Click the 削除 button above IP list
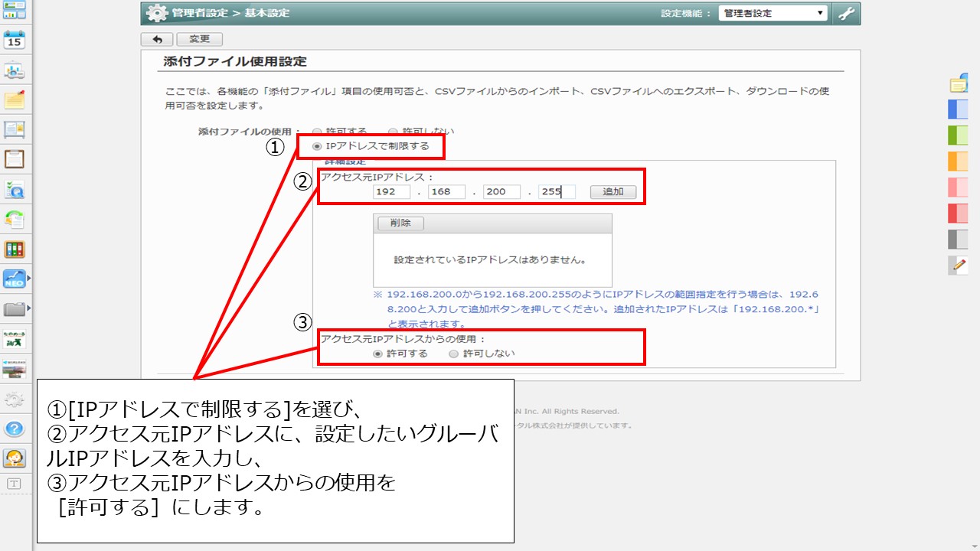 point(400,223)
